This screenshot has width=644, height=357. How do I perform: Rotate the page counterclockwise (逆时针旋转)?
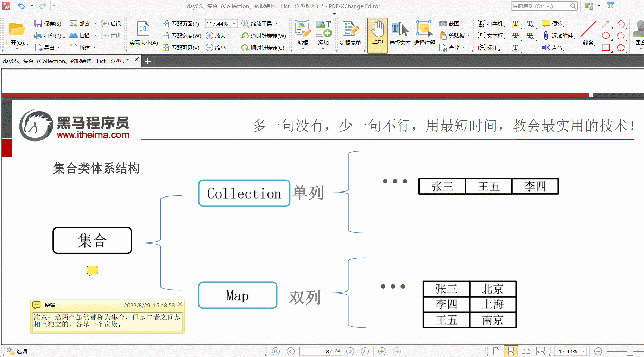(264, 35)
